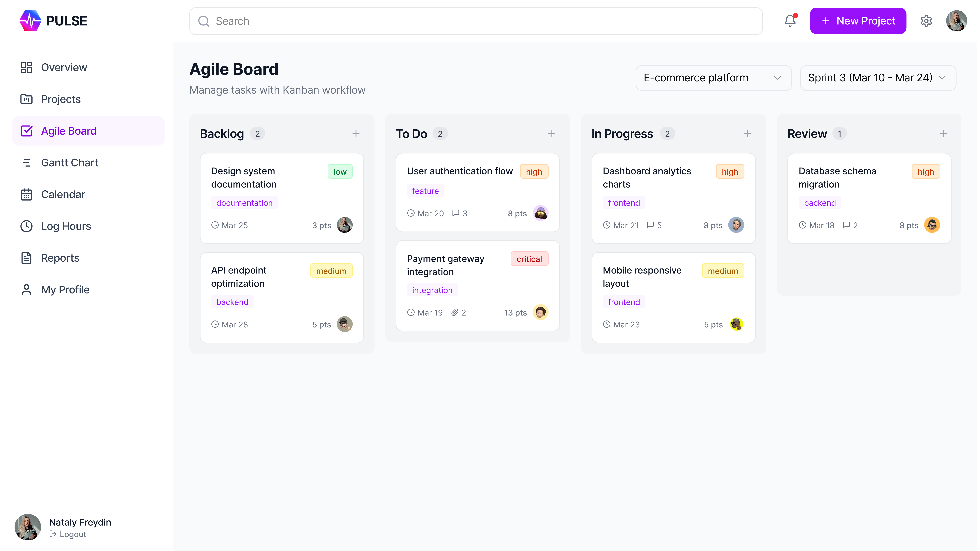Add a card to Review column
Screen dimensions: 980x551
[943, 133]
